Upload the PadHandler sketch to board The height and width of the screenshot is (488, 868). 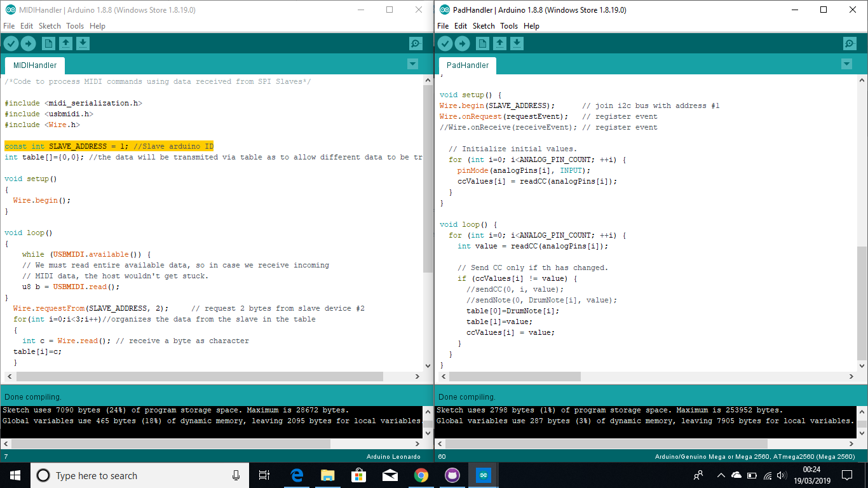(x=463, y=43)
